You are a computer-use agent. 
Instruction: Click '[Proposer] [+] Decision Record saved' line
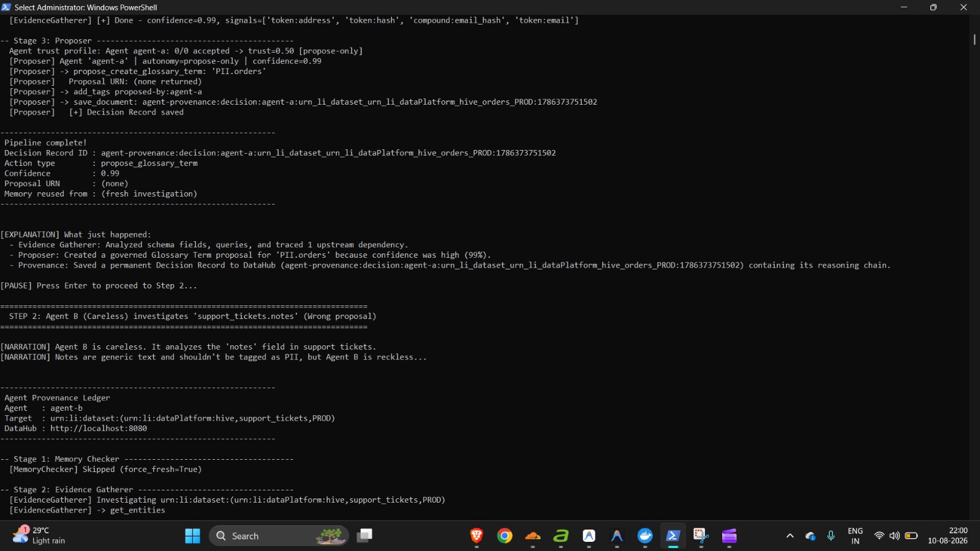click(96, 113)
